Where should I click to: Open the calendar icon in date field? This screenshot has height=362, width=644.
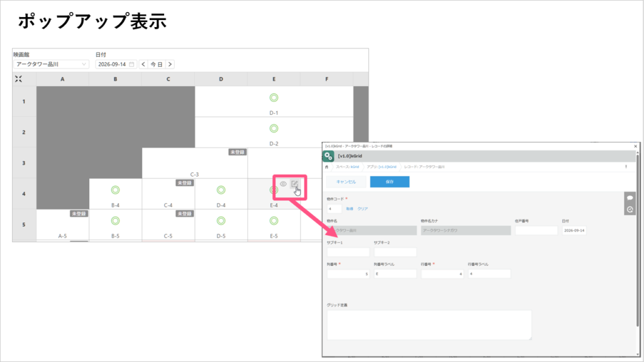click(131, 65)
